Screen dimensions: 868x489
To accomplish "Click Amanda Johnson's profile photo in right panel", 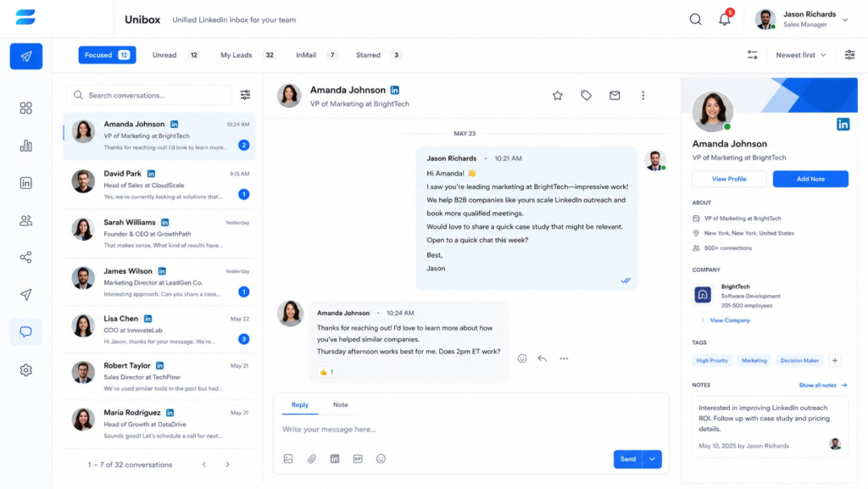I will tap(712, 111).
